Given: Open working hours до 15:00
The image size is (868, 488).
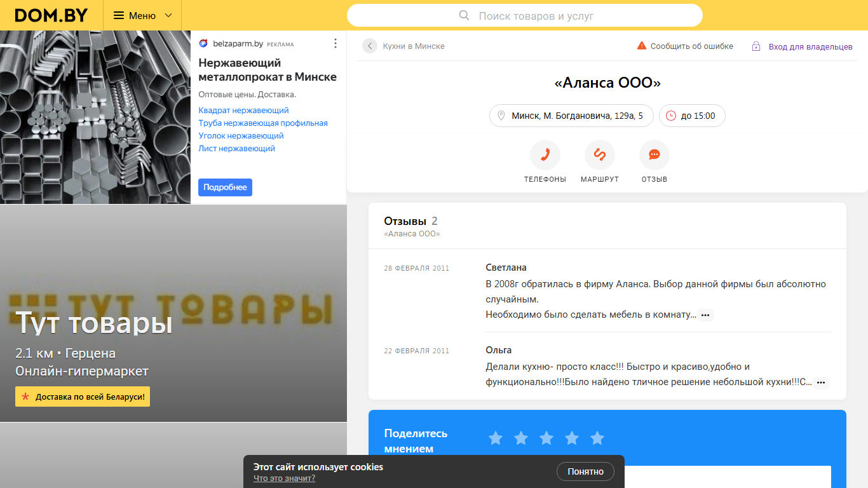Looking at the screenshot, I should tap(692, 116).
